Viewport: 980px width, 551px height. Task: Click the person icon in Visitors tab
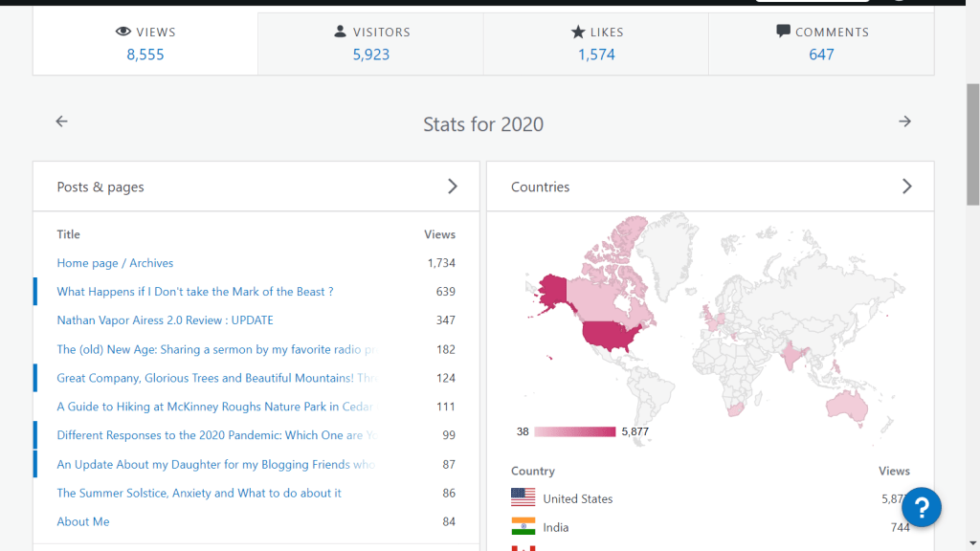340,32
